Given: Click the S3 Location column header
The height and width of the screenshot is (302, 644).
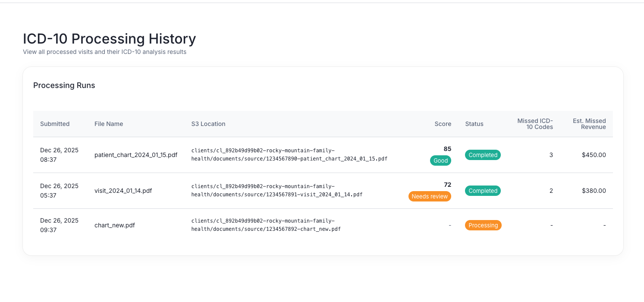Looking at the screenshot, I should click(x=208, y=124).
